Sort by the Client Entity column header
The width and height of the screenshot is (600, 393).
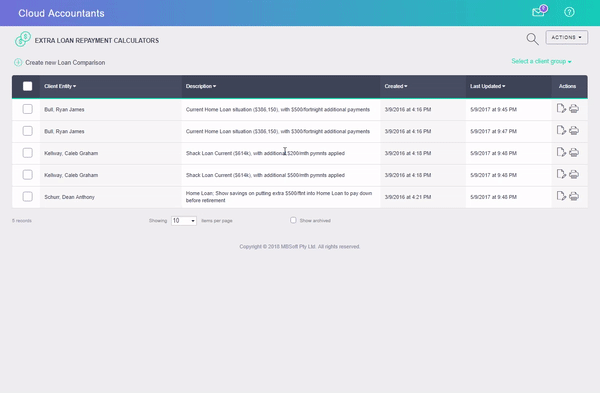pos(60,86)
